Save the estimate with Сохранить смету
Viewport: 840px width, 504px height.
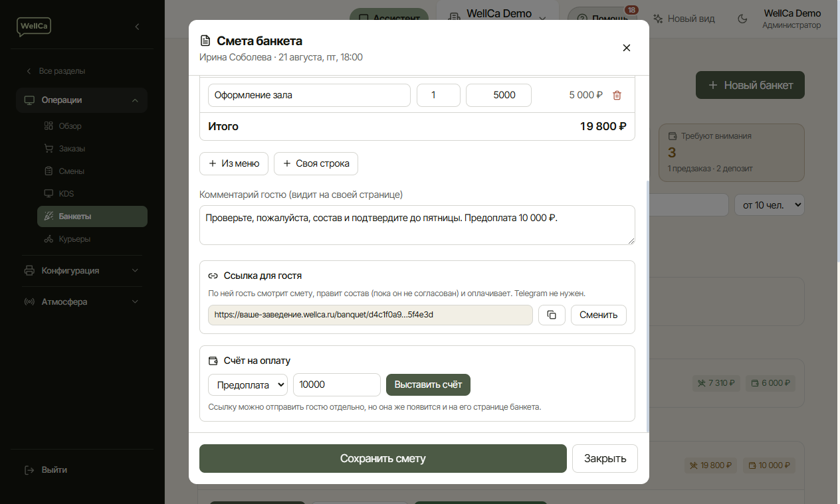point(383,459)
